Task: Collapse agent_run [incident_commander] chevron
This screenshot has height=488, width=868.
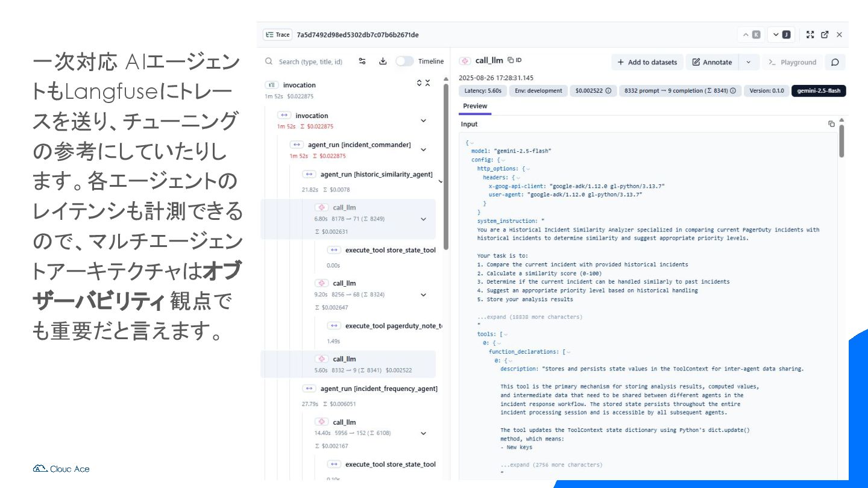Action: click(423, 149)
